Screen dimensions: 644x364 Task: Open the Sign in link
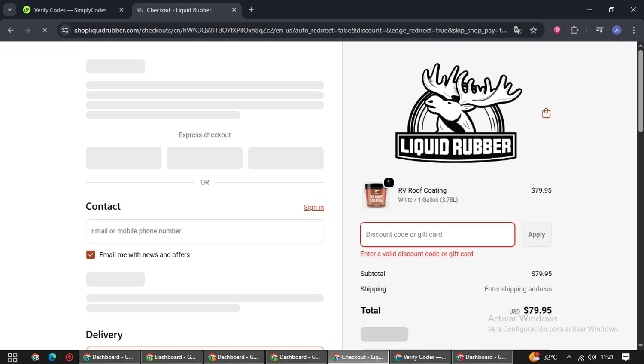point(314,208)
